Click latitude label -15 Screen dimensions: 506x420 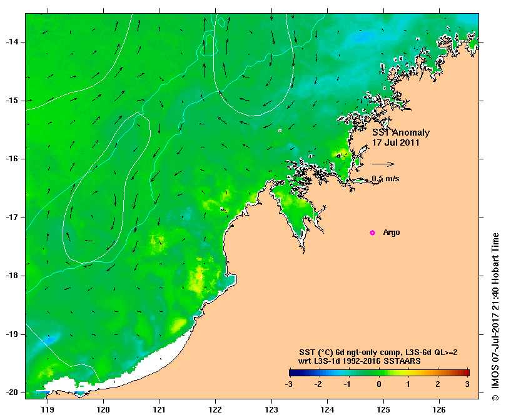click(x=12, y=101)
